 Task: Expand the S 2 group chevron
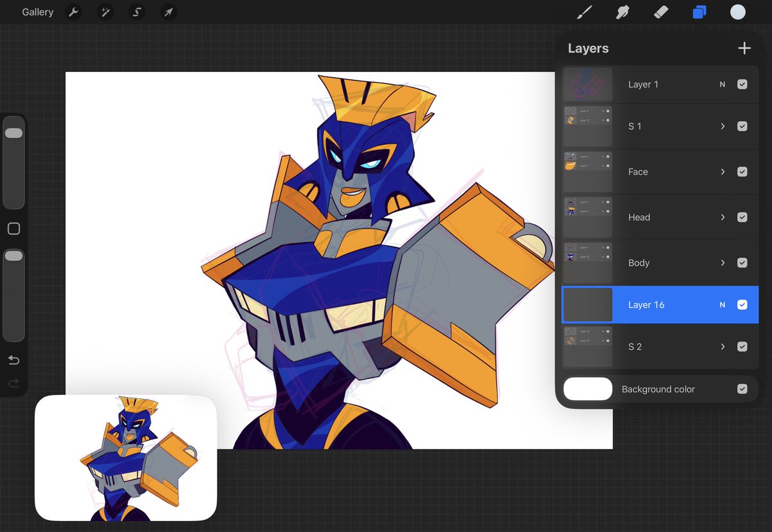[722, 347]
